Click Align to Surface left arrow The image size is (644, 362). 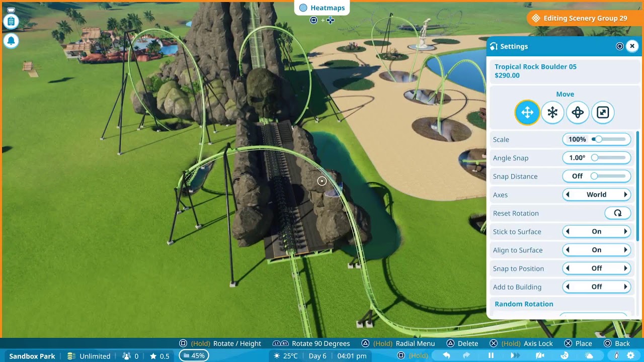click(x=568, y=250)
